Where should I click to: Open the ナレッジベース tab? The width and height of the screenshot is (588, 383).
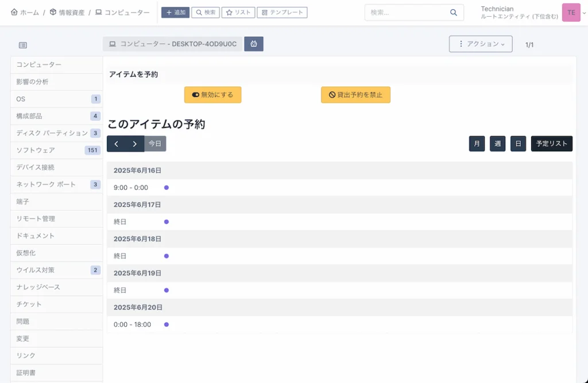click(57, 287)
